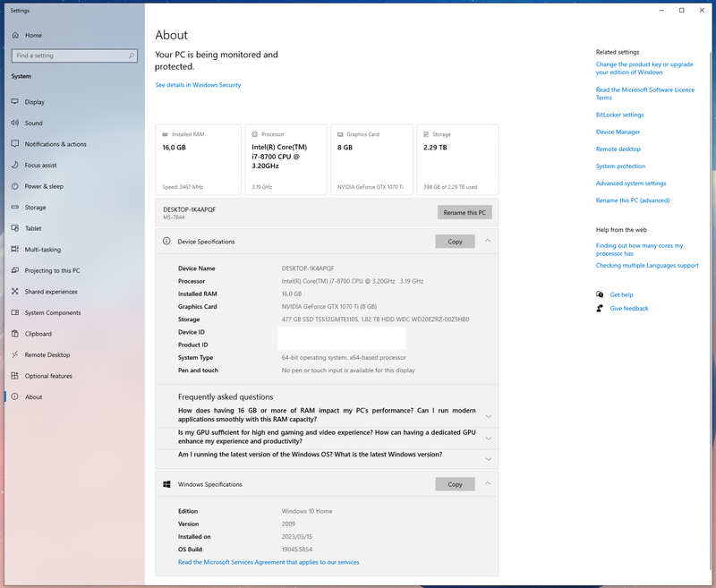Viewport: 716px width, 588px height.
Task: Click the Give feedback link text
Action: (629, 309)
